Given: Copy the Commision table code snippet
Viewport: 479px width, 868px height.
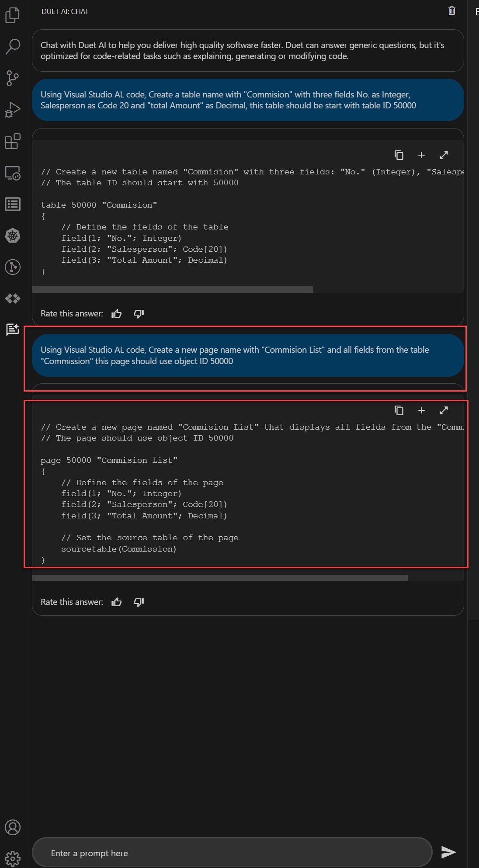Looking at the screenshot, I should pos(399,155).
